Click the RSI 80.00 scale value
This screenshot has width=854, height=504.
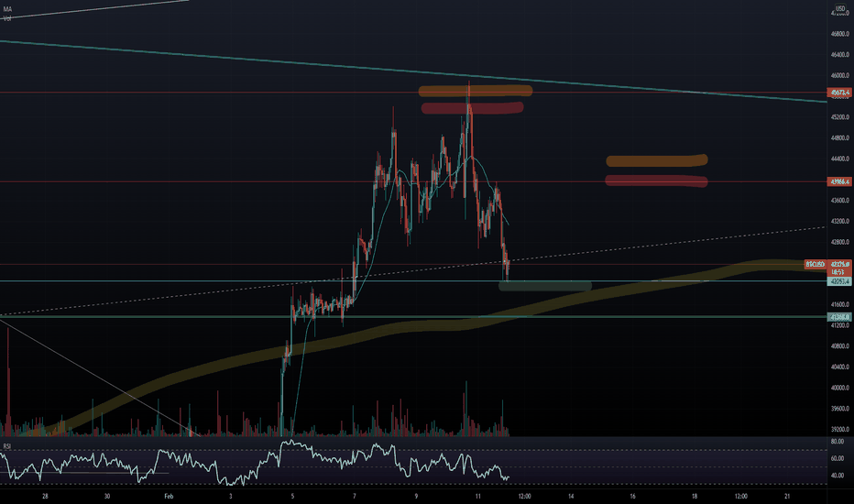(838, 442)
